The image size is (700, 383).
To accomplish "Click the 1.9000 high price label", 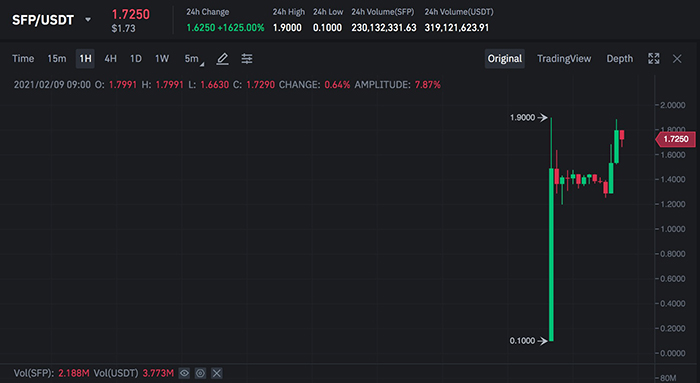I will (522, 117).
